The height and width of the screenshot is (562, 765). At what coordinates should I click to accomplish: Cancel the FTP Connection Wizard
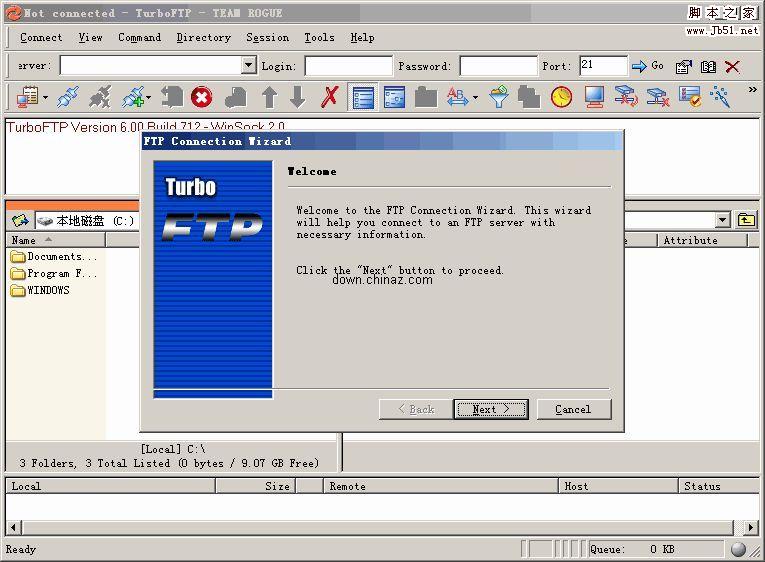573,409
